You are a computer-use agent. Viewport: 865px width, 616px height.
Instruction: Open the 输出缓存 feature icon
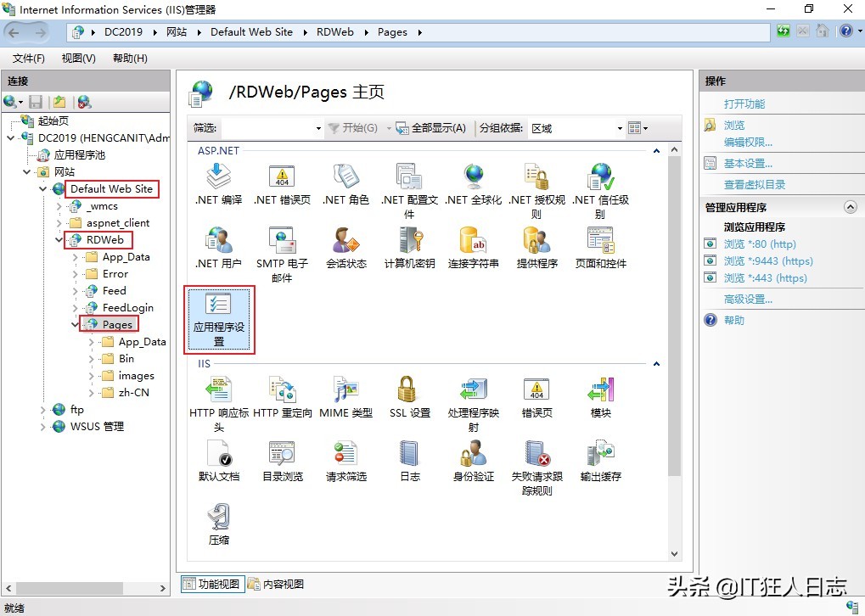click(x=600, y=461)
